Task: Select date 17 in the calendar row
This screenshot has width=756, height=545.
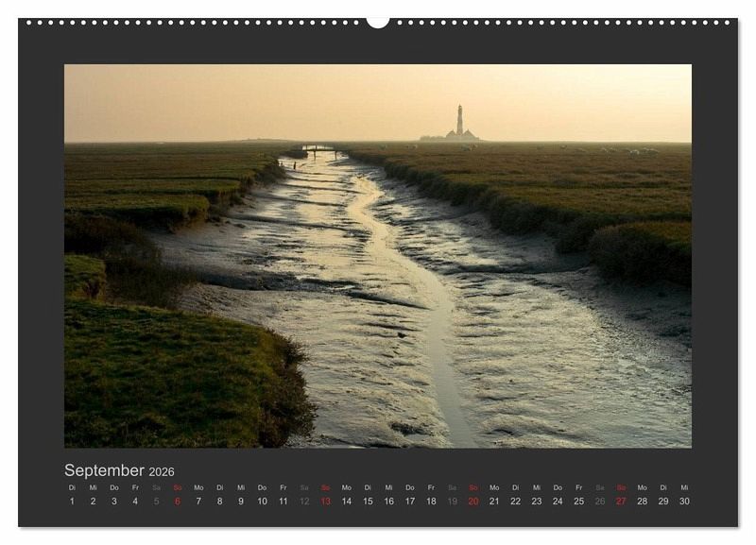Action: [410, 502]
